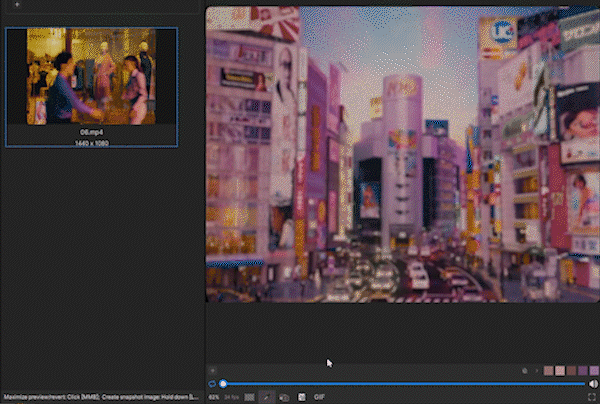
Task: Click the refresh colors icon beside swatches
Action: point(525,371)
